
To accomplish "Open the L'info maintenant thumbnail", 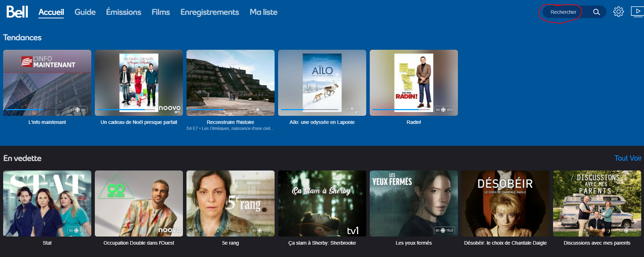I will tap(47, 83).
